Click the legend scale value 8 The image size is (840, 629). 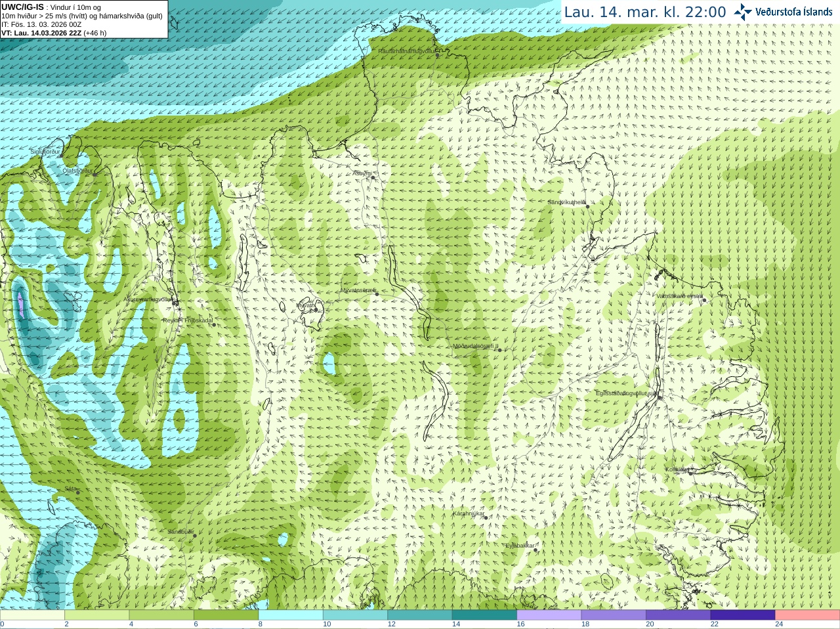click(261, 624)
